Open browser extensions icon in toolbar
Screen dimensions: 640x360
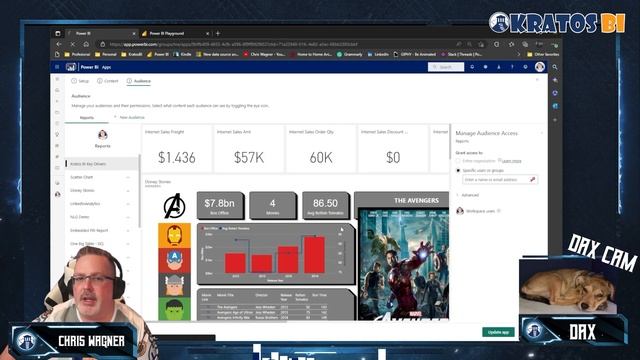point(497,44)
